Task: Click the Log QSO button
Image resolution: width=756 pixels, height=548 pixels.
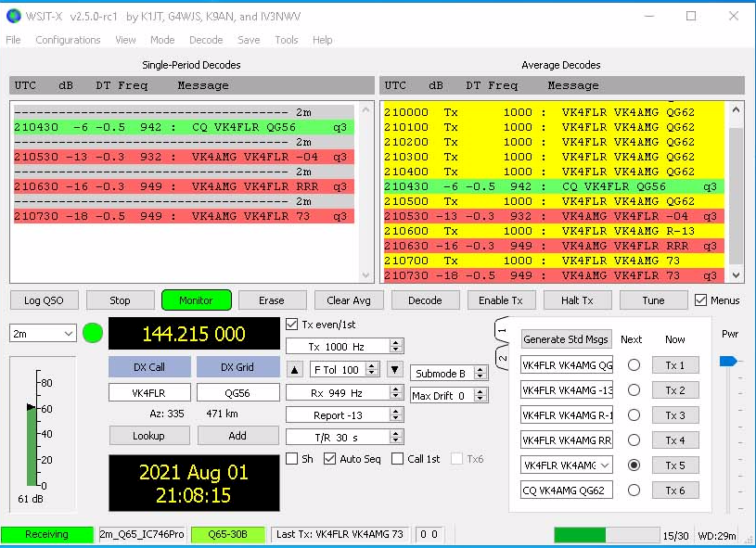Action: click(44, 300)
